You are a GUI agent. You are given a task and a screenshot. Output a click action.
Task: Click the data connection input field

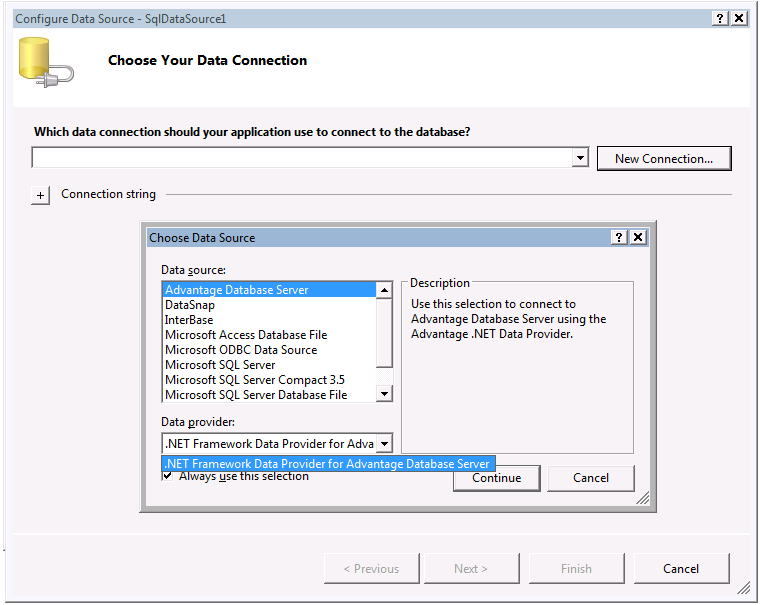302,158
